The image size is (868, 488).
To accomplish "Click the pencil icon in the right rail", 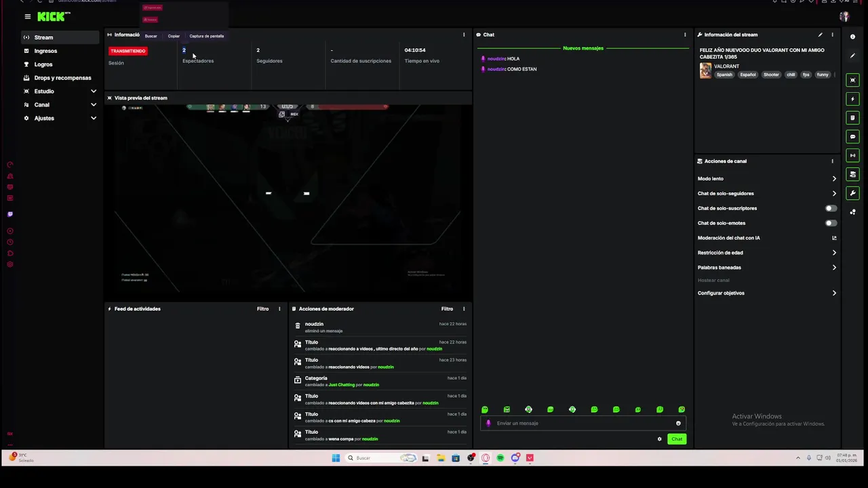I will pos(852,56).
